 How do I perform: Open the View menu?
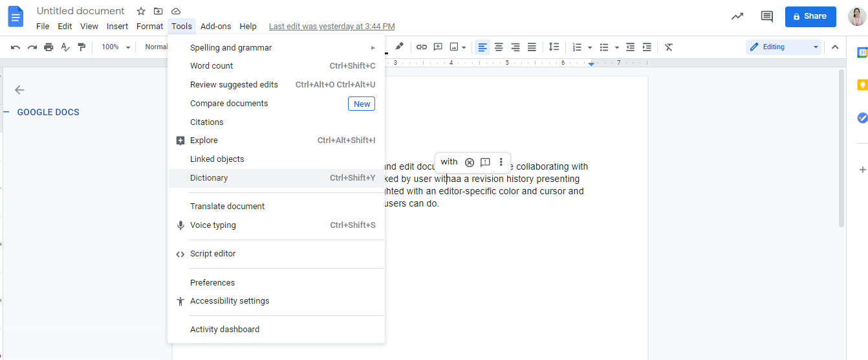(89, 27)
